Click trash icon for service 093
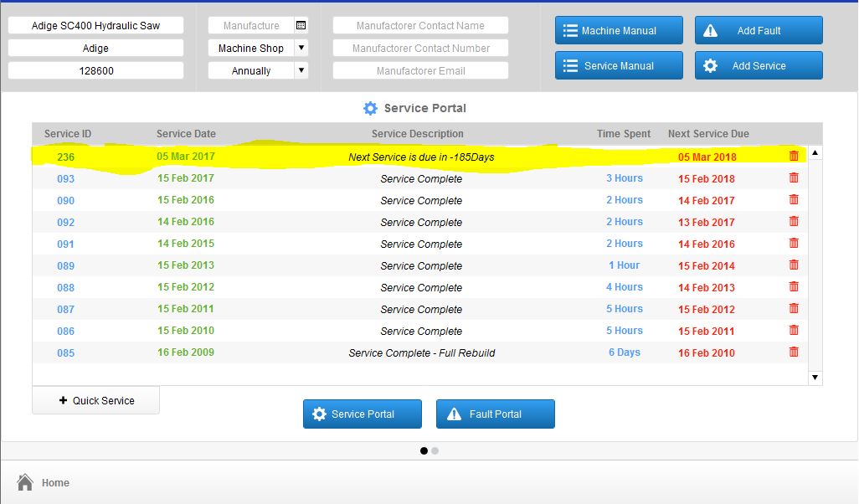 tap(793, 178)
